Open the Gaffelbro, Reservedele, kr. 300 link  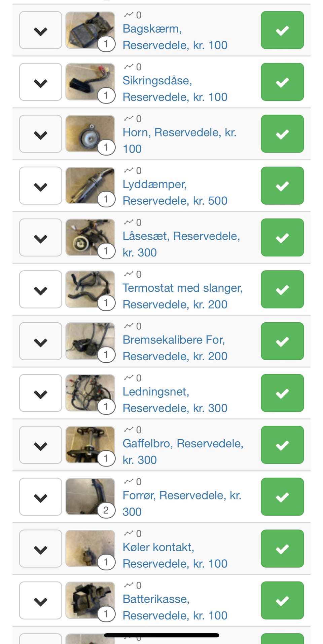click(x=183, y=452)
